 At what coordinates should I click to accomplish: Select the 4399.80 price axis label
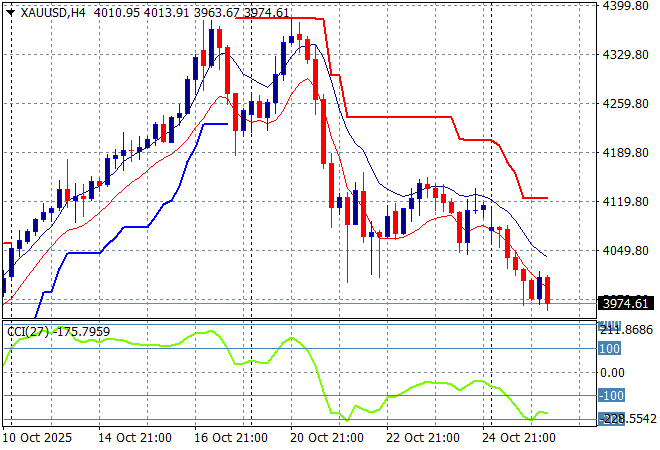tap(627, 6)
